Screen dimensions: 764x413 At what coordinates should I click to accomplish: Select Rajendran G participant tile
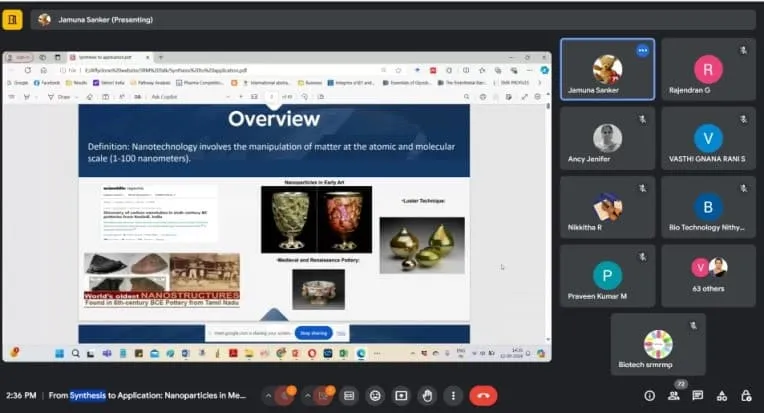pyautogui.click(x=708, y=70)
